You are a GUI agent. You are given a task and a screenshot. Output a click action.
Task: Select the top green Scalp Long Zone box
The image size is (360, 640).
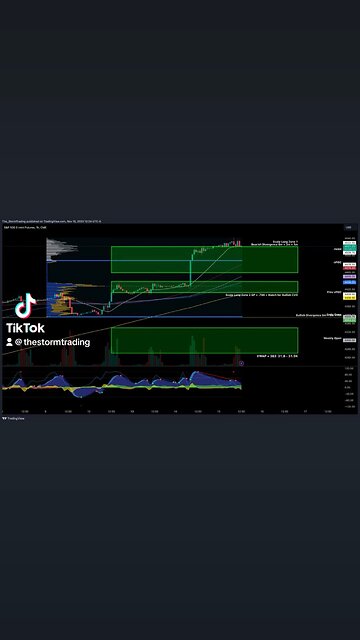[204, 259]
